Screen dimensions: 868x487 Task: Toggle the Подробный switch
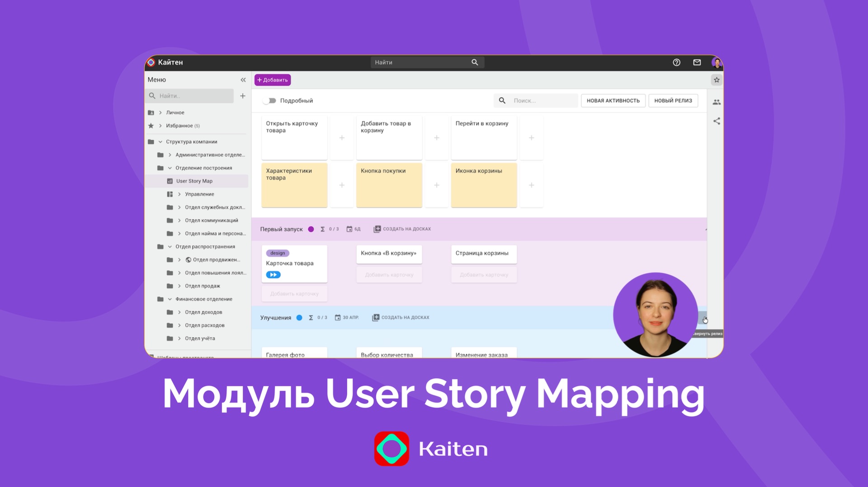coord(270,100)
